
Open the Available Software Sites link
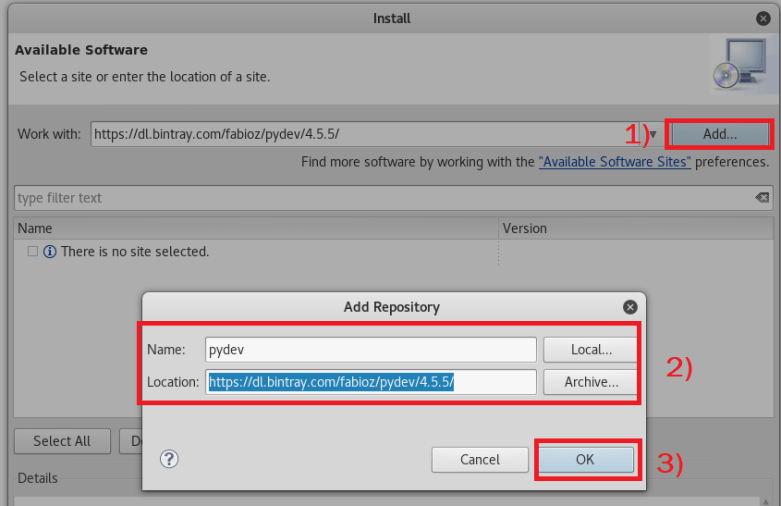point(615,162)
